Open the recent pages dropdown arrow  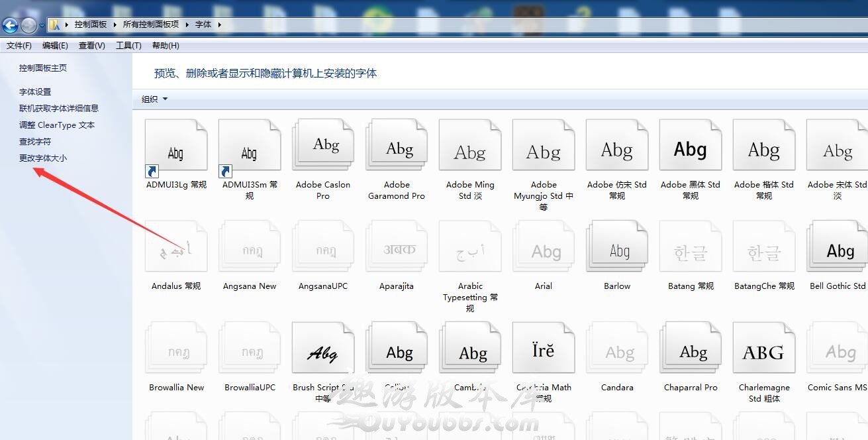(x=42, y=25)
